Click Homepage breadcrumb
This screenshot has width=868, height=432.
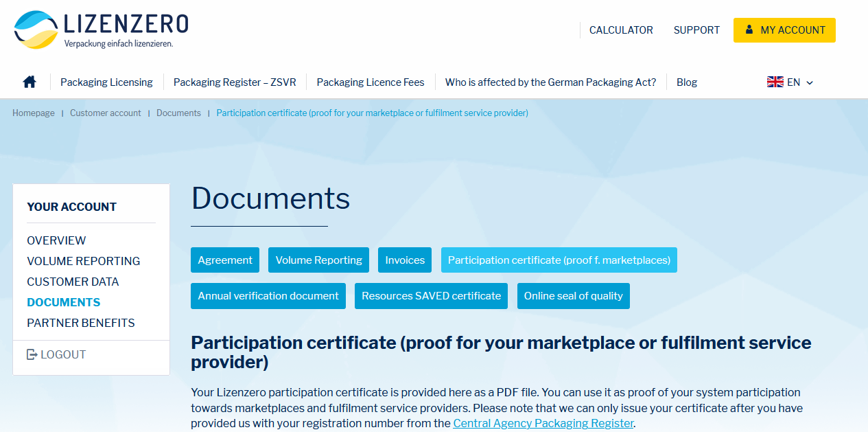click(x=34, y=113)
